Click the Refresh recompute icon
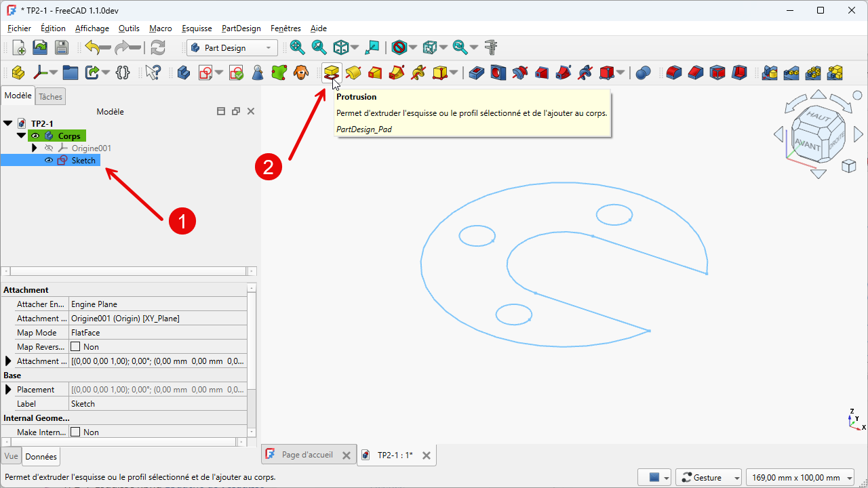This screenshot has height=488, width=868. point(158,47)
